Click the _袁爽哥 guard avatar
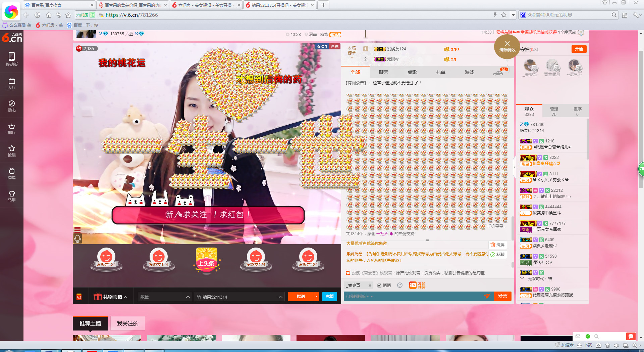Screen dimensions: 644x352 pyautogui.click(x=530, y=65)
